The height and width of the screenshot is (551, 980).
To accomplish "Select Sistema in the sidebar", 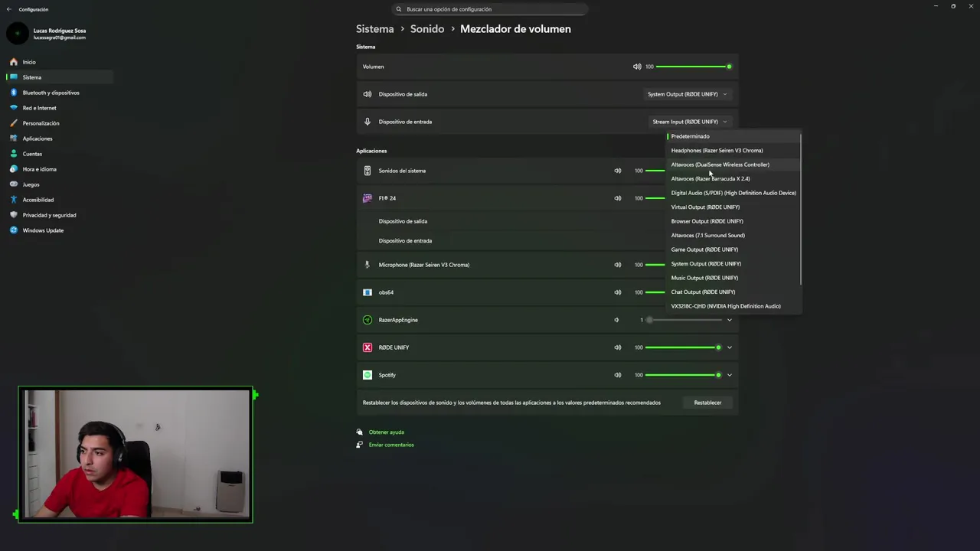I will 60,77.
